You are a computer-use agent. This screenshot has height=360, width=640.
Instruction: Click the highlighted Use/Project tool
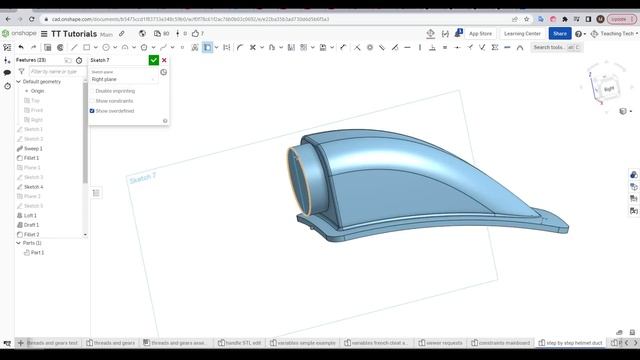click(207, 47)
